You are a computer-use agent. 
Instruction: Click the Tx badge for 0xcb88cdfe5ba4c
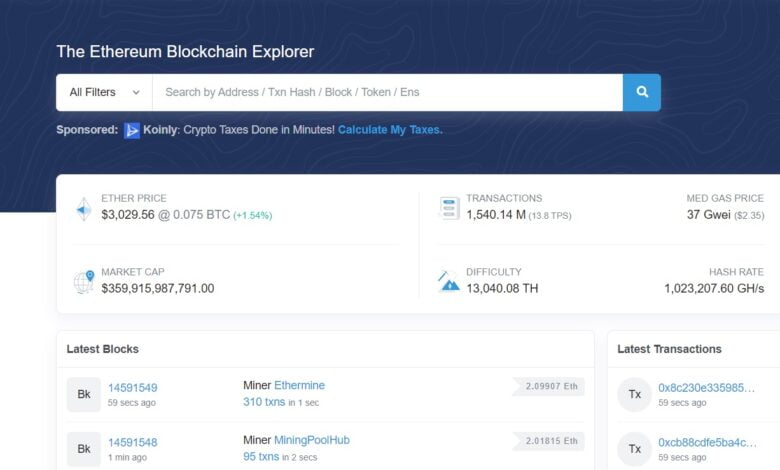click(634, 449)
